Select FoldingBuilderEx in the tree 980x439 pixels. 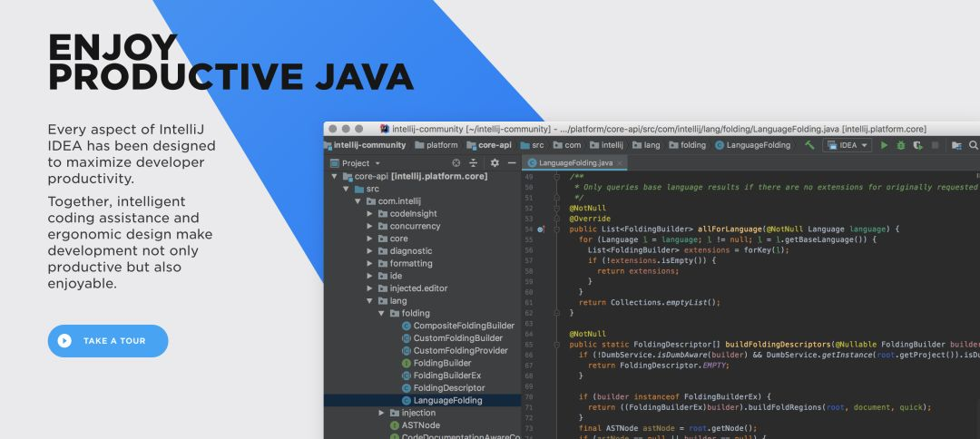click(423, 376)
